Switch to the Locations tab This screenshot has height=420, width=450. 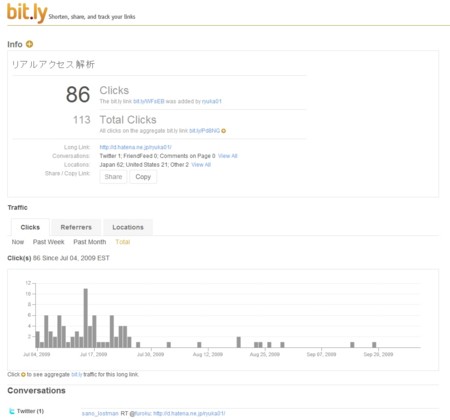point(128,227)
